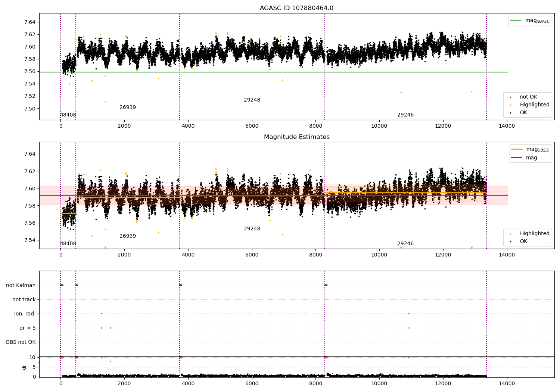Click the green line sample in top legend
Screen dimensions: 560x392
[x=516, y=21]
